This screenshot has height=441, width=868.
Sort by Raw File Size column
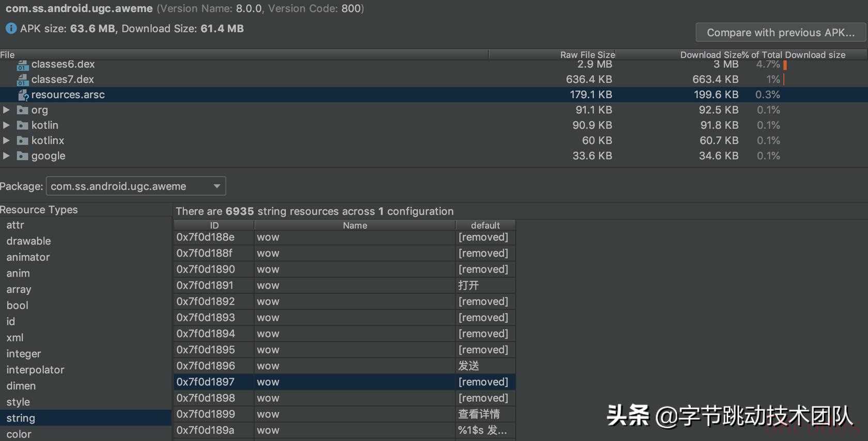click(587, 55)
